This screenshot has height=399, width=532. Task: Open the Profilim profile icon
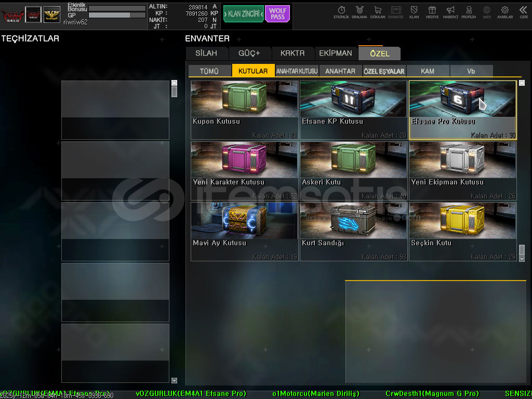click(x=469, y=12)
